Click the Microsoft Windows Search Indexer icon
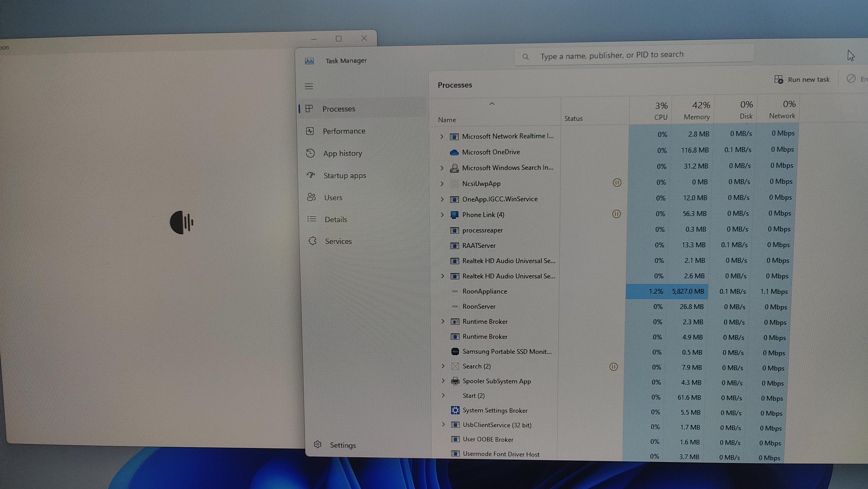The width and height of the screenshot is (868, 489). click(x=454, y=168)
